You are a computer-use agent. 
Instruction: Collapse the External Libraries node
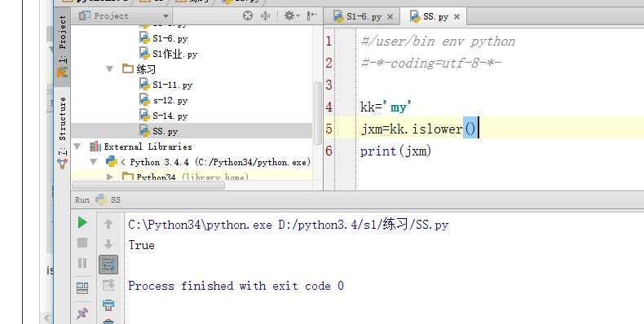[77, 147]
